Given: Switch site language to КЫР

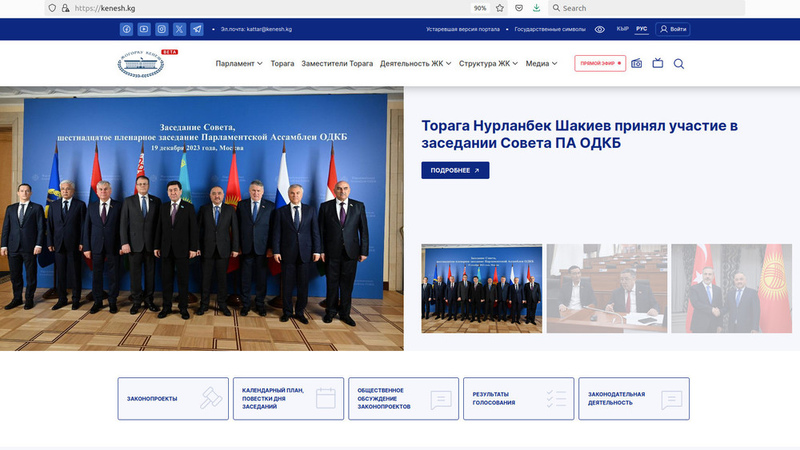Looking at the screenshot, I should (623, 30).
